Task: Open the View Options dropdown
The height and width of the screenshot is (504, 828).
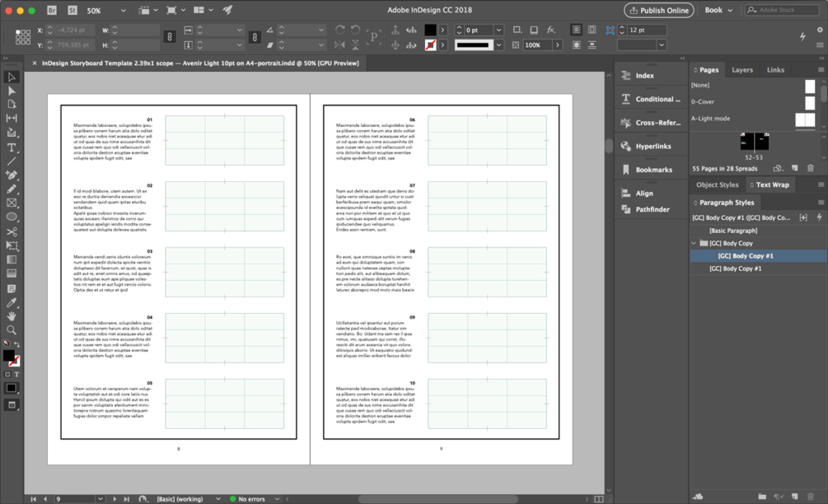Action: tap(147, 10)
